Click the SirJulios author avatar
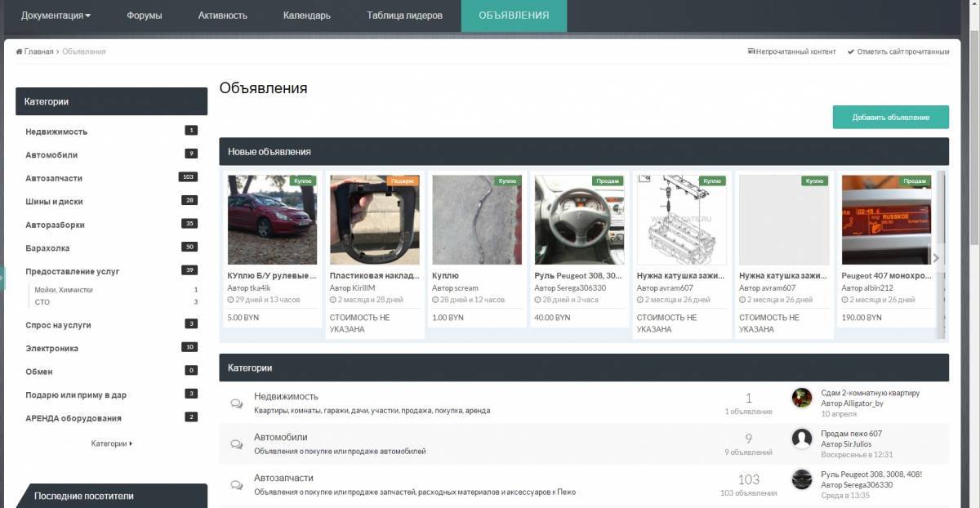Viewport: 980px width, 508px height. 802,439
